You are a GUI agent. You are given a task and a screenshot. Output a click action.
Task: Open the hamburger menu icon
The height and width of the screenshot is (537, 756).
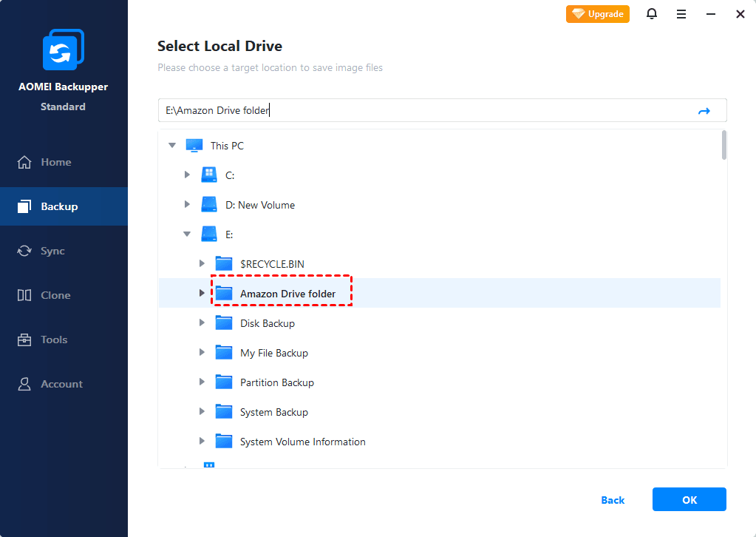pyautogui.click(x=681, y=14)
